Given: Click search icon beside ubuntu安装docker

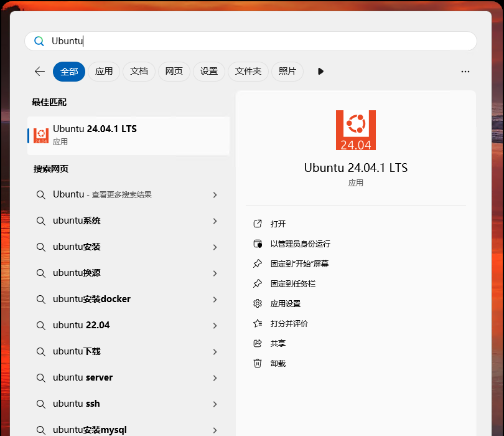Looking at the screenshot, I should point(41,300).
